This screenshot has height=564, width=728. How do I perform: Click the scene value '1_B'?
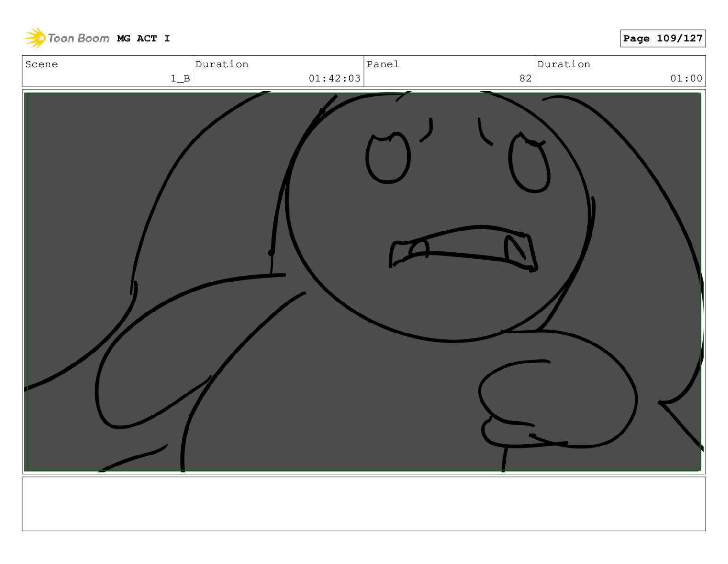180,79
